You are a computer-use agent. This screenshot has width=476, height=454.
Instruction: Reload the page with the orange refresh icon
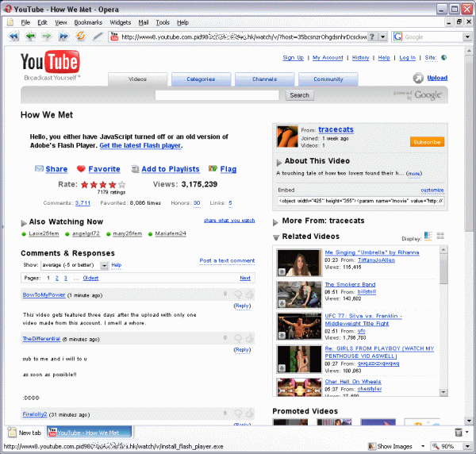[80, 36]
